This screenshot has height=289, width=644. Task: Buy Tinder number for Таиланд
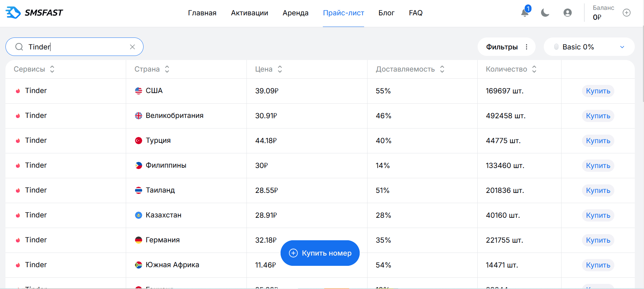point(598,191)
